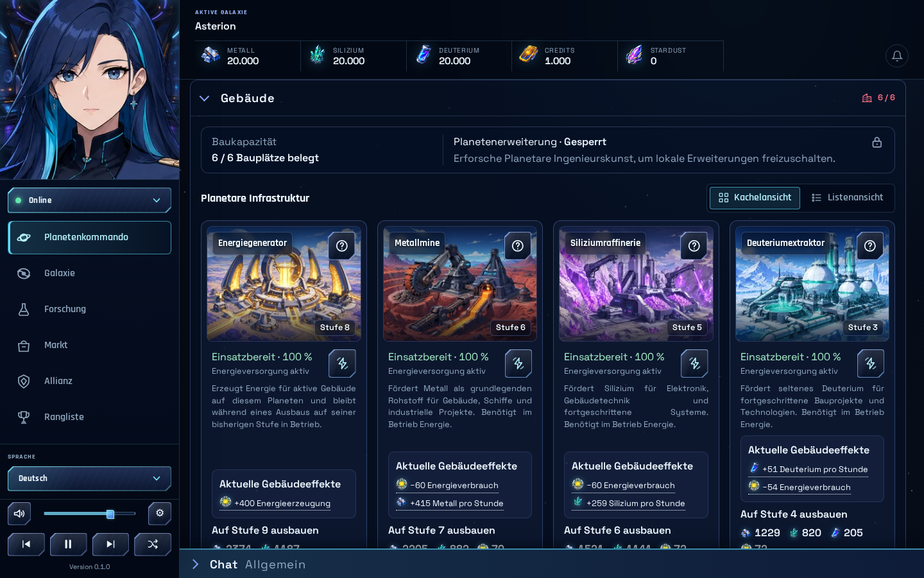Mute the music volume
Image resolution: width=924 pixels, height=578 pixels.
click(x=19, y=513)
